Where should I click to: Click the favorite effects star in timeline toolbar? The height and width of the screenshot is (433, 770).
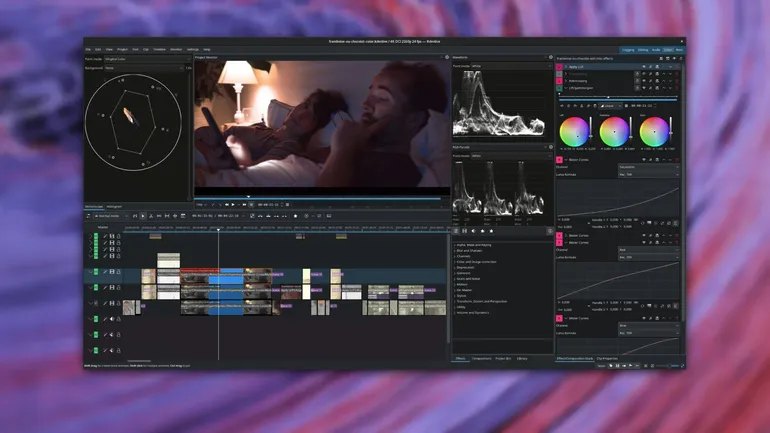point(295,216)
